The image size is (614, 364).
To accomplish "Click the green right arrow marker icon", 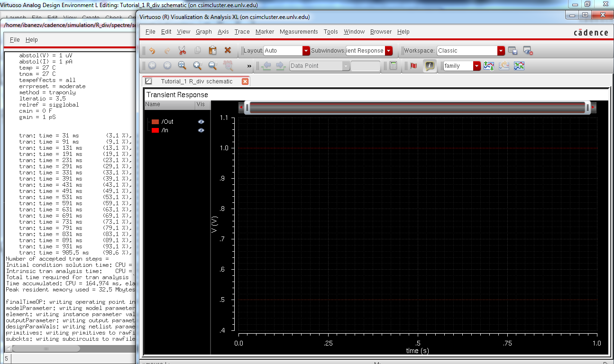I will (280, 66).
